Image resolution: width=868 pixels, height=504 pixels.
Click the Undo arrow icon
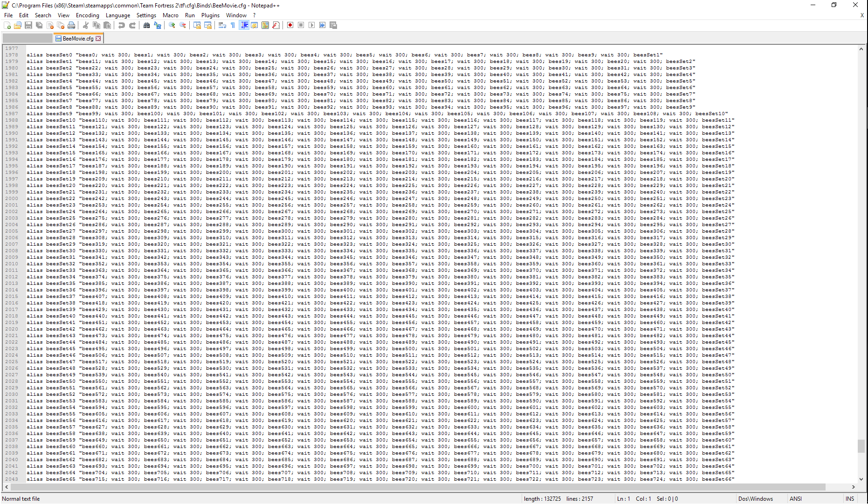tap(122, 25)
